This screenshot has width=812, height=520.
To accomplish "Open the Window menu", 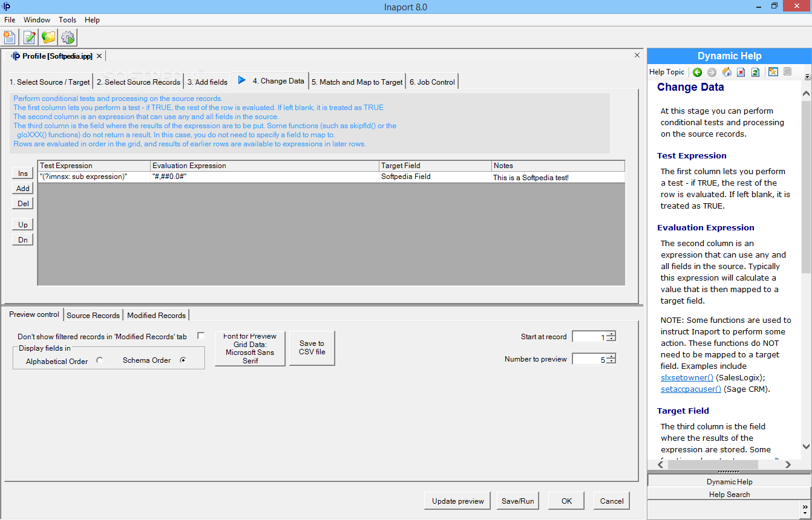I will [37, 20].
